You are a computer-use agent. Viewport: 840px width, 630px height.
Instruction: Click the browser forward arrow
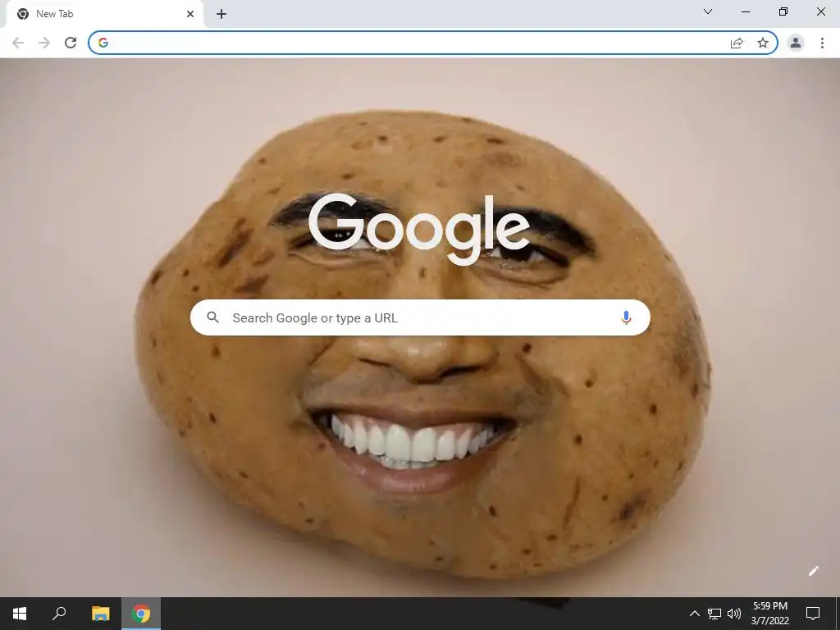(x=44, y=43)
